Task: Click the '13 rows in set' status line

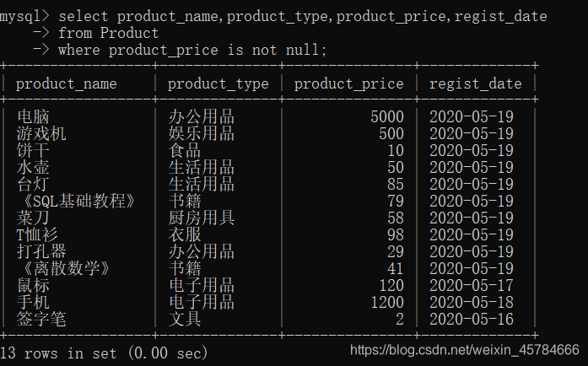Action: [x=104, y=353]
